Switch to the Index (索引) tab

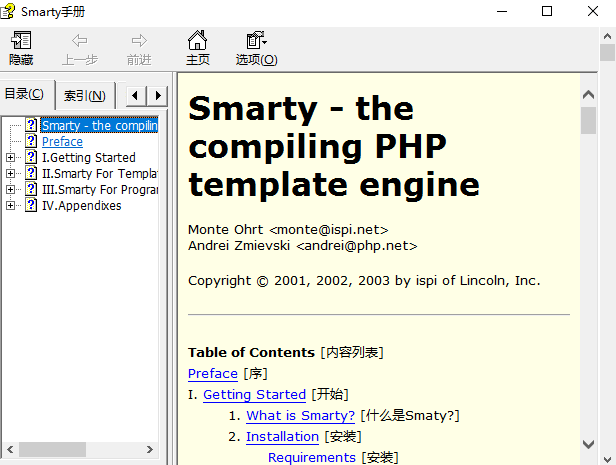tap(84, 96)
